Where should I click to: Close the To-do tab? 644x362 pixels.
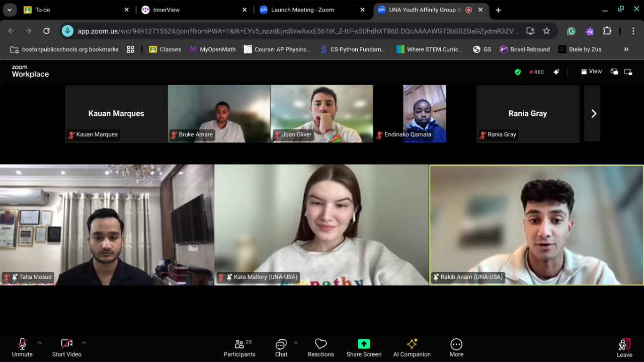click(x=126, y=10)
